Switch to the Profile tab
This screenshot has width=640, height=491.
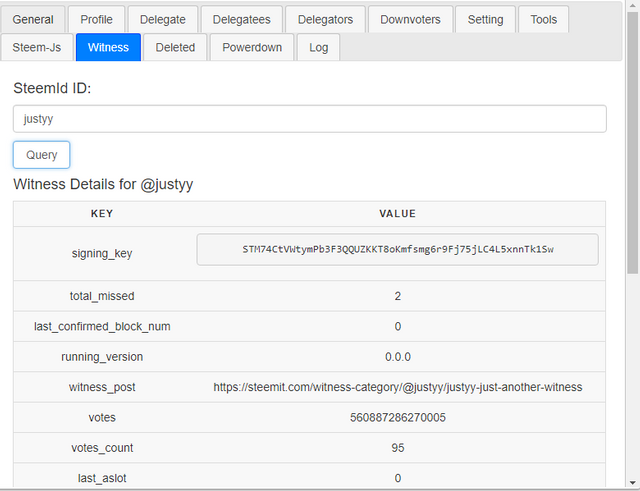pos(97,19)
